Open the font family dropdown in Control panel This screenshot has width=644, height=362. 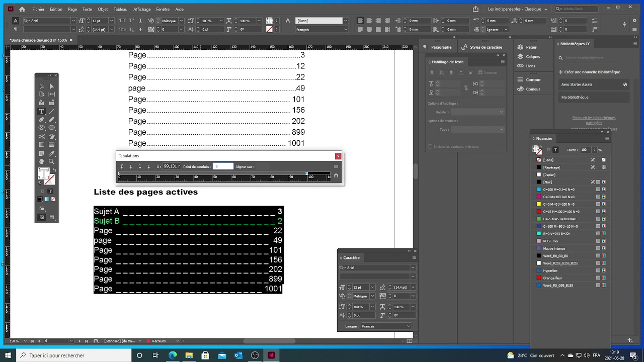73,21
